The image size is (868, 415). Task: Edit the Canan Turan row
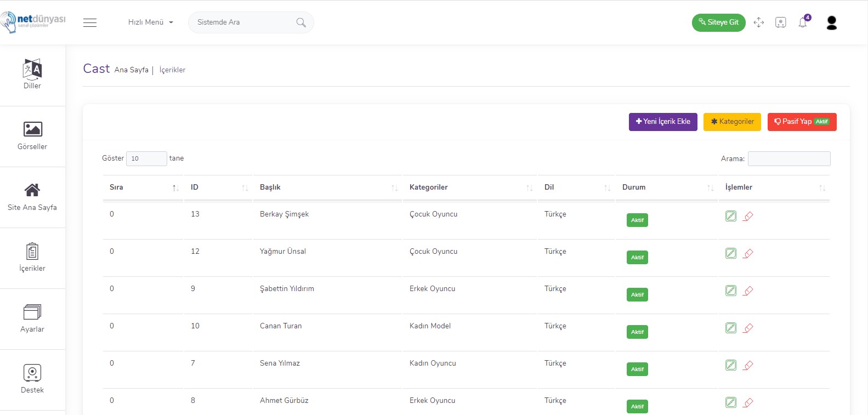pyautogui.click(x=731, y=328)
